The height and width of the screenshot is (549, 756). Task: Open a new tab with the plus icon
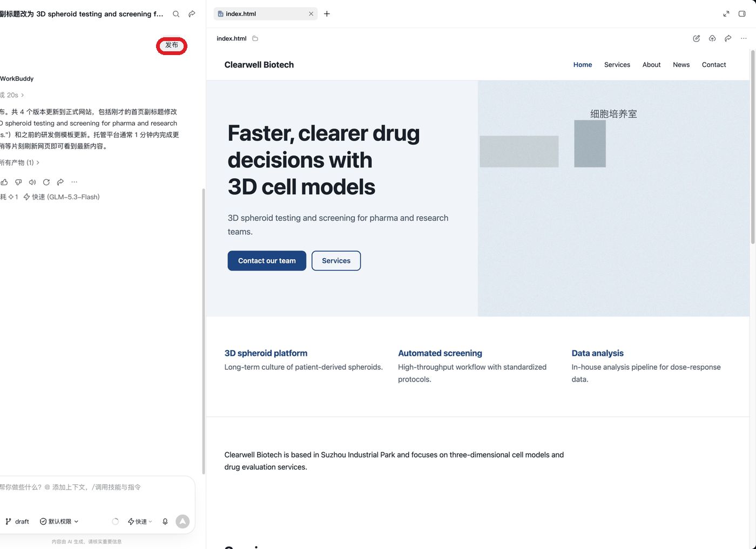point(327,14)
